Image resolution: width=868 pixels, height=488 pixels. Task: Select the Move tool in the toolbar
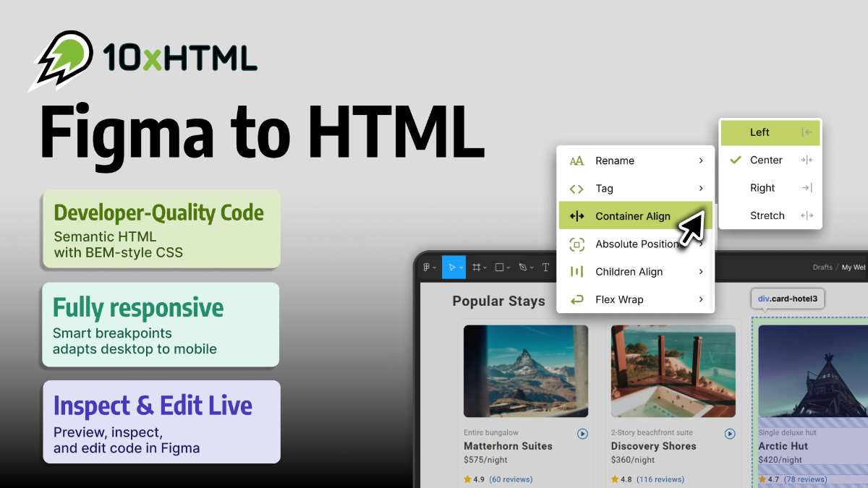click(x=453, y=267)
